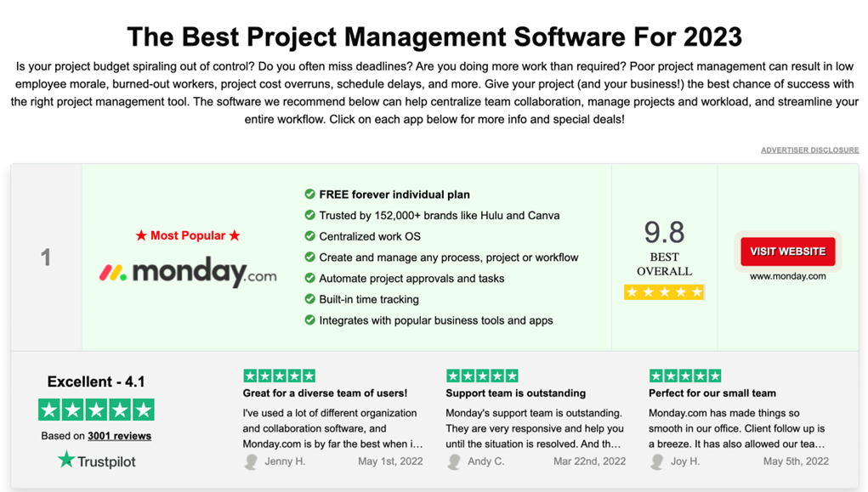Click Jenny H. reviewer avatar
The width and height of the screenshot is (868, 492).
tap(251, 461)
